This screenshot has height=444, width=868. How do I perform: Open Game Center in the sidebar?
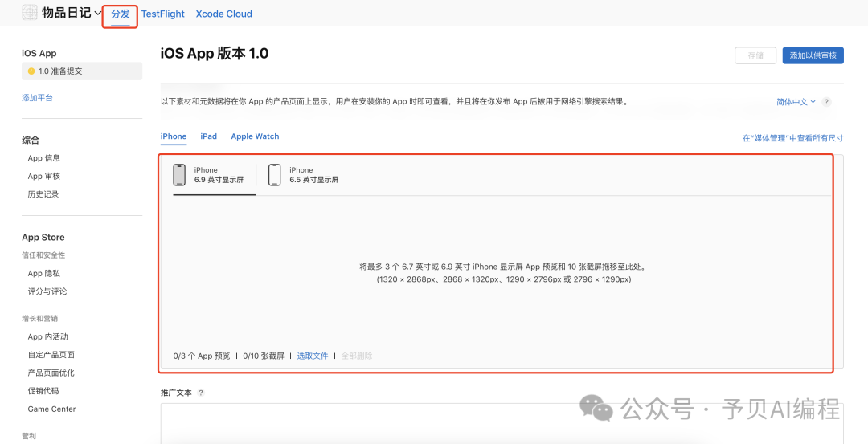click(x=51, y=409)
